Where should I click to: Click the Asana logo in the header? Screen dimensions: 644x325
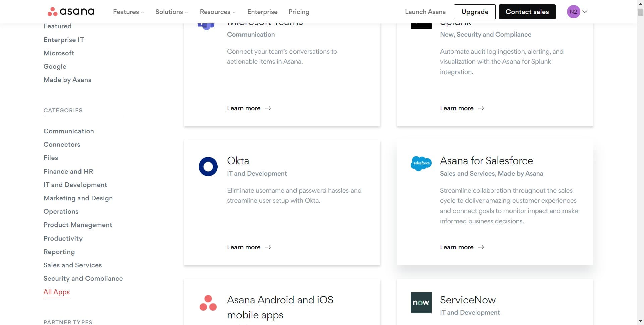click(70, 11)
